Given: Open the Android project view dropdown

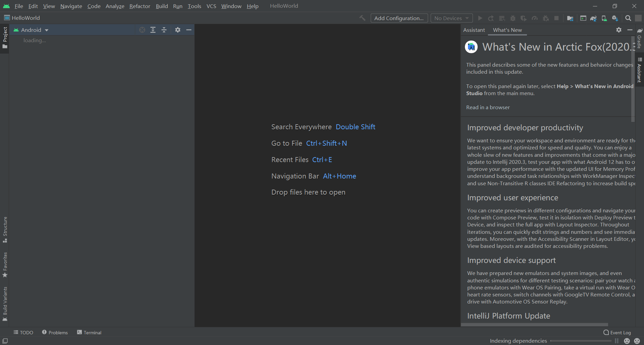Looking at the screenshot, I should [x=31, y=30].
